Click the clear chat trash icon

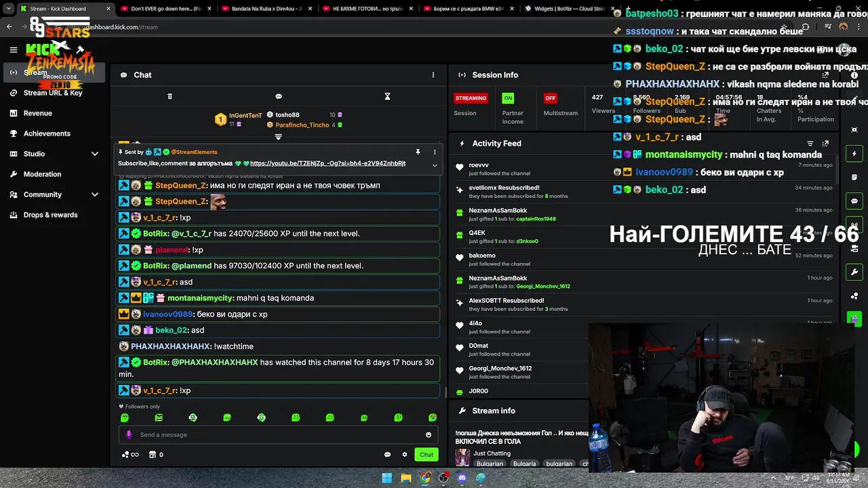tap(170, 96)
